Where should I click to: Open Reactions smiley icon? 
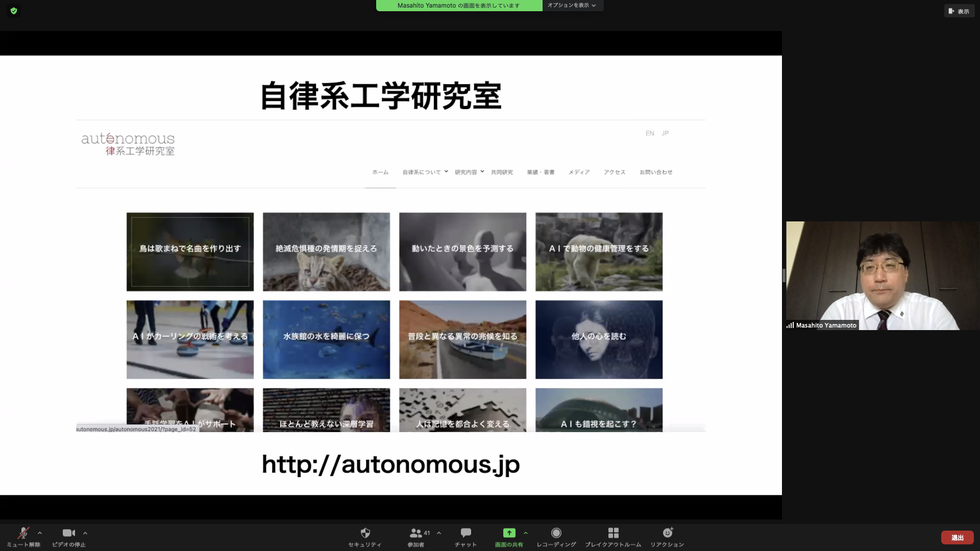(668, 533)
